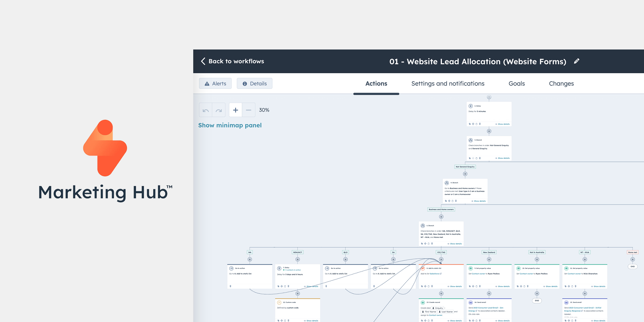Select the fx icon on the '12. Custom code' action
This screenshot has width=644, height=322.
279,303
